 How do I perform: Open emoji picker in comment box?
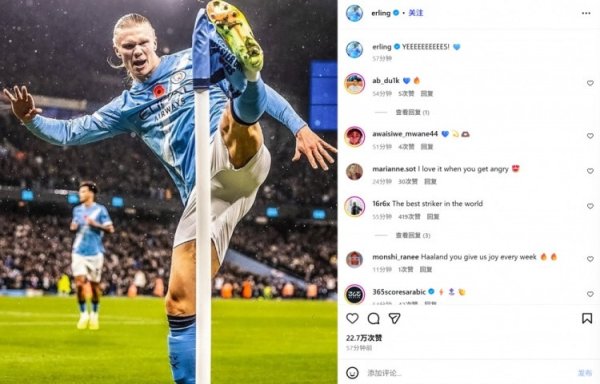352,373
